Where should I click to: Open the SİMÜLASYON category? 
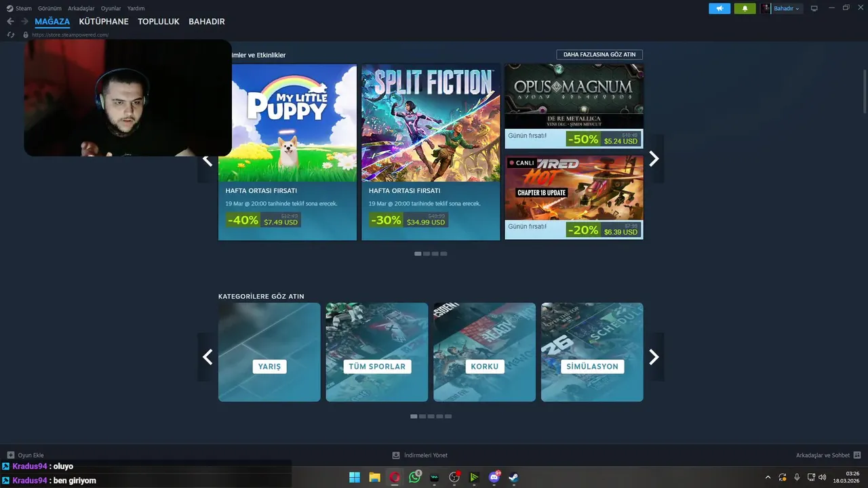(592, 352)
